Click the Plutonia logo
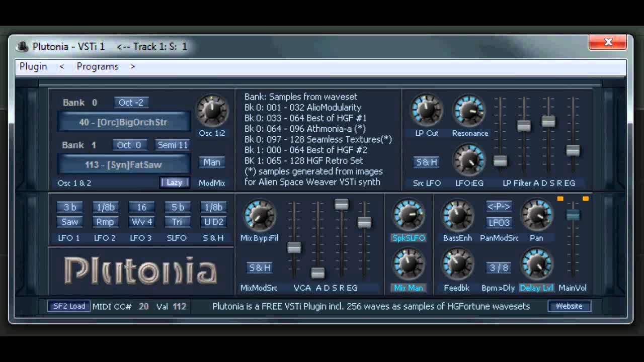This screenshot has height=362, width=644. (x=141, y=270)
